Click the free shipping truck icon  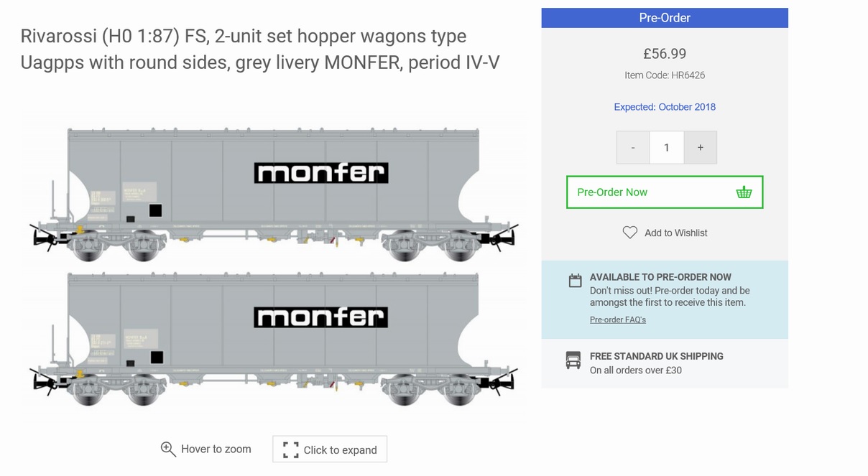(x=573, y=360)
